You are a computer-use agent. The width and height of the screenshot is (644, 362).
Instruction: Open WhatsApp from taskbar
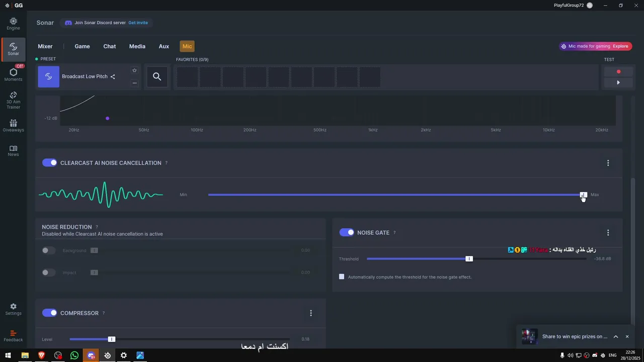(74, 355)
